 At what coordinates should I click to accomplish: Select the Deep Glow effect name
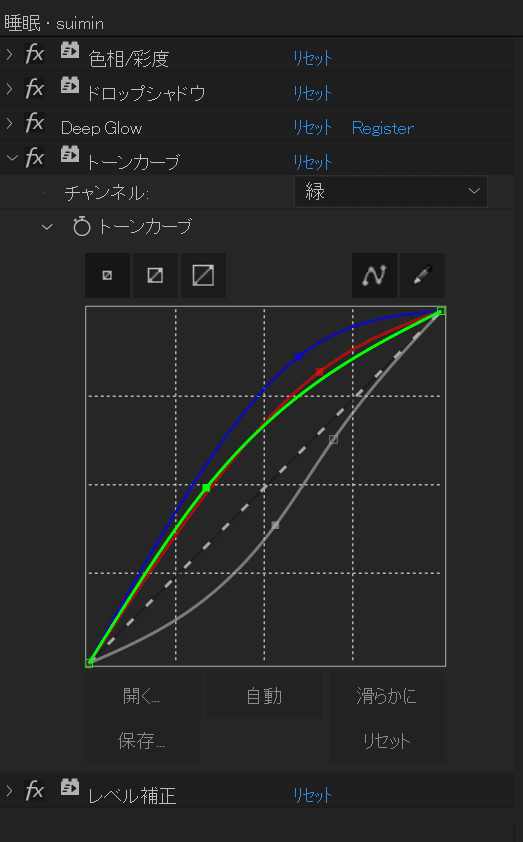101,128
